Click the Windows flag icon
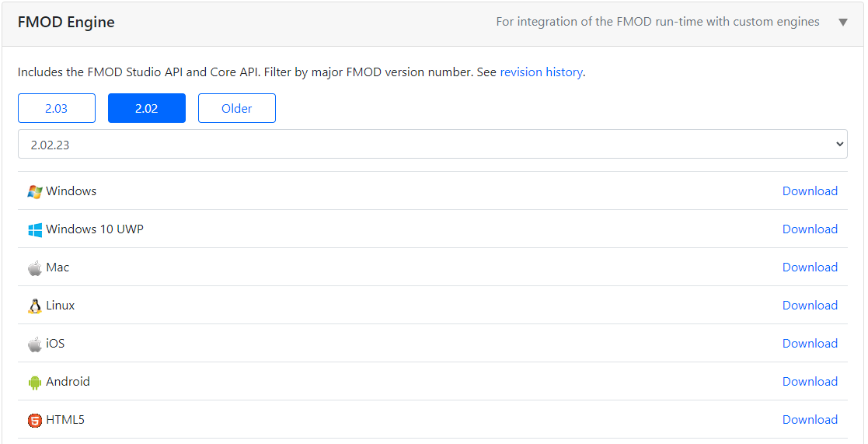This screenshot has height=444, width=868. coord(35,191)
